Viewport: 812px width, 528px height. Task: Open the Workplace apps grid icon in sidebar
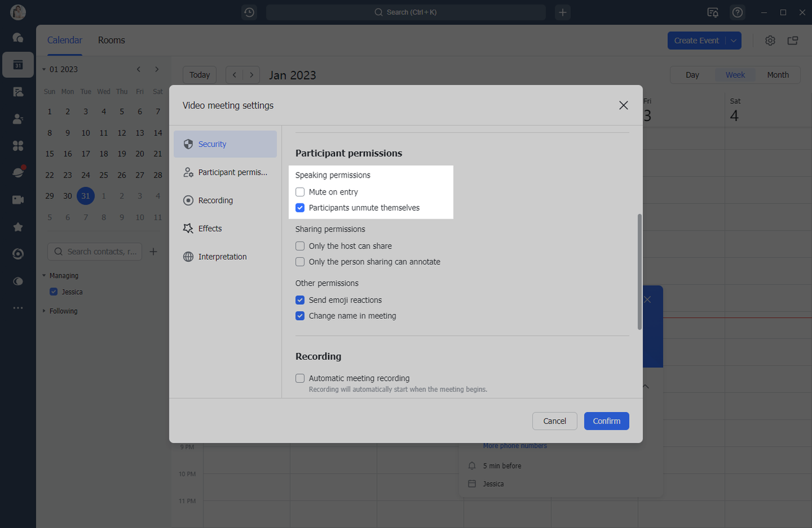click(x=18, y=146)
